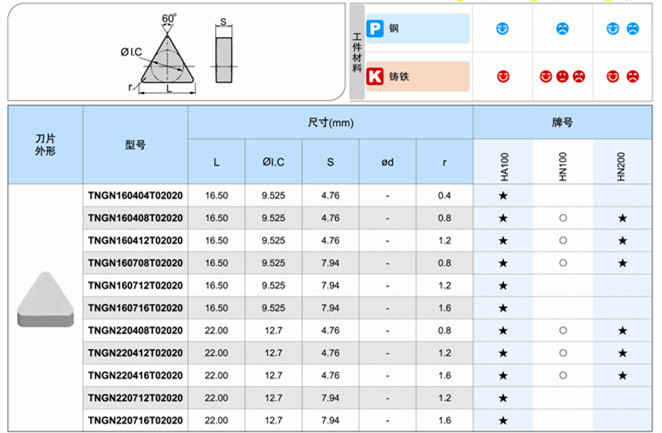662x433 pixels.
Task: Click the 型号 column header
Action: pyautogui.click(x=136, y=145)
